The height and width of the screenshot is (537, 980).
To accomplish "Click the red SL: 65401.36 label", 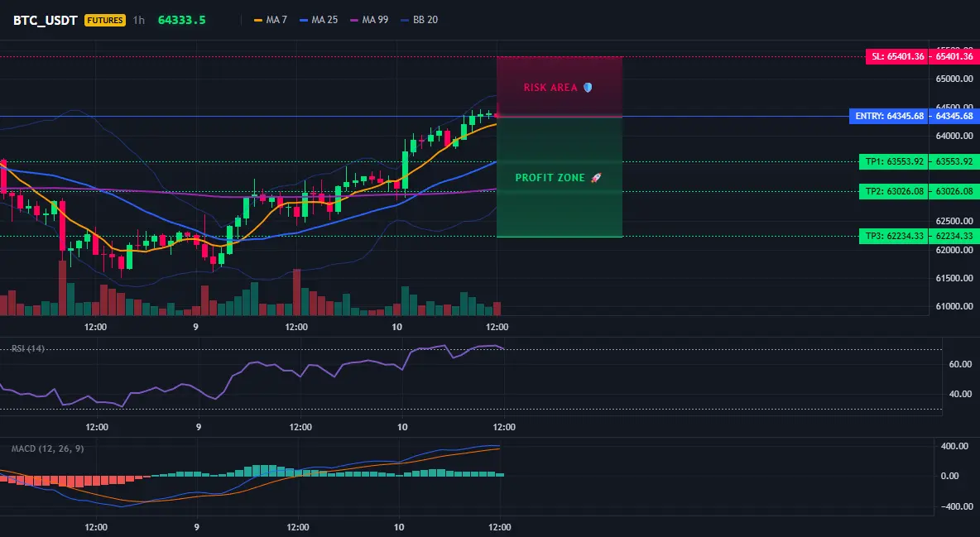I will [x=897, y=56].
